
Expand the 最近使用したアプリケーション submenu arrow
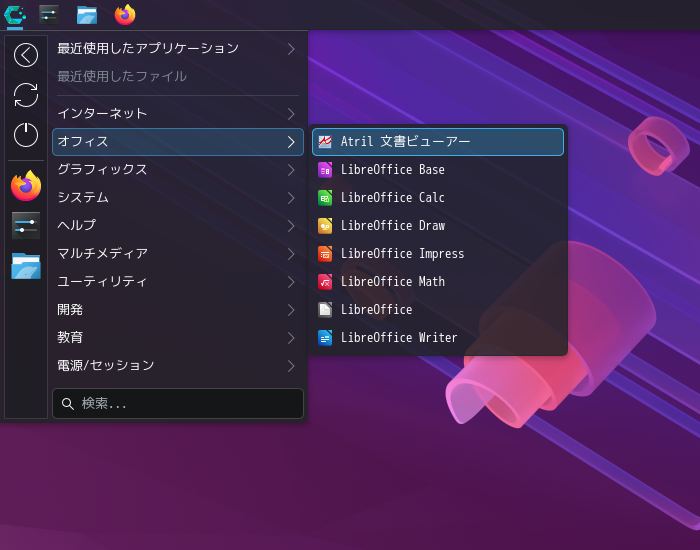coord(291,49)
